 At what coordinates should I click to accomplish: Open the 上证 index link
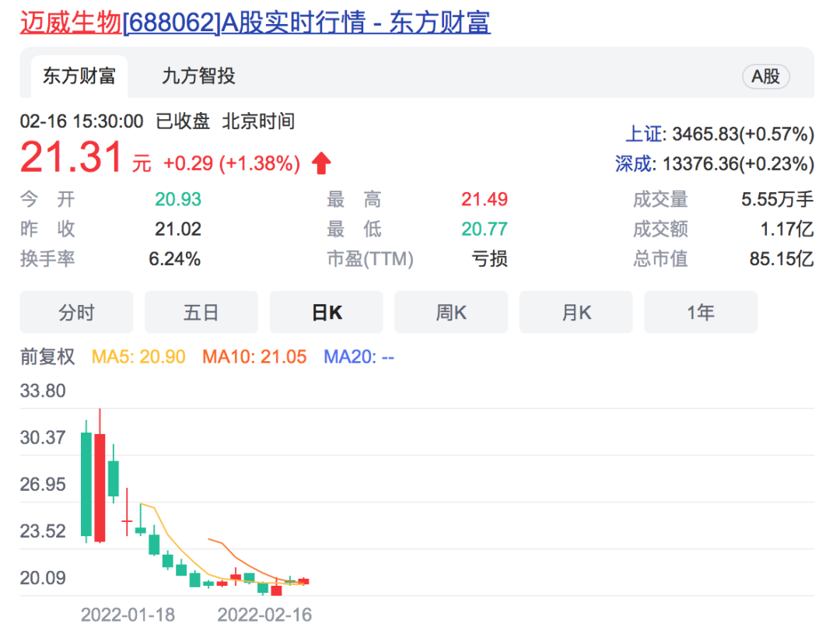645,134
